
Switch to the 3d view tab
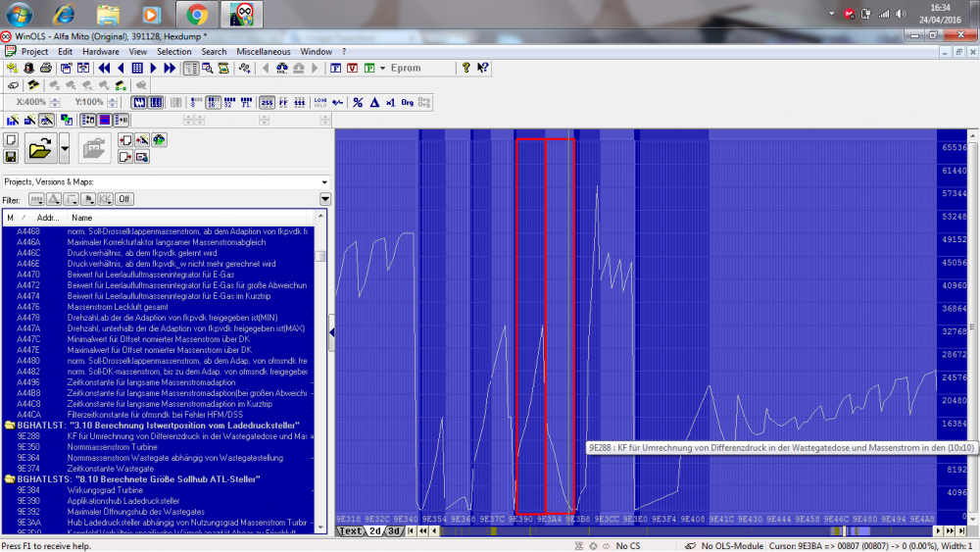[x=394, y=531]
